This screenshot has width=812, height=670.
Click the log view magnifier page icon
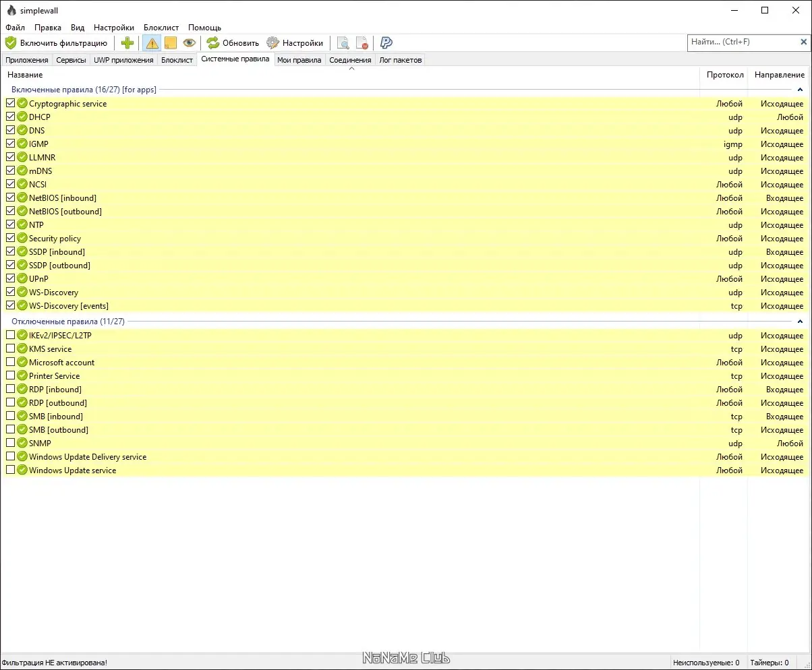point(343,43)
